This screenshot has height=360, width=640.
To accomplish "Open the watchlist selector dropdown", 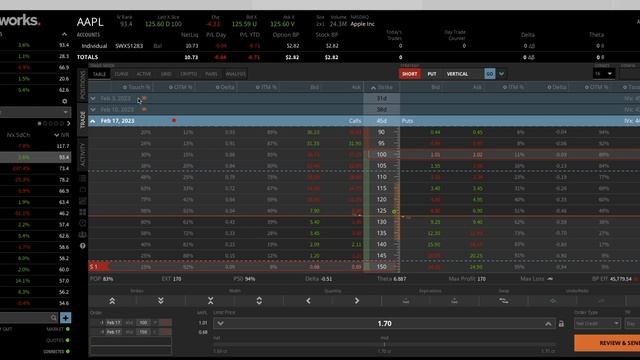I will point(35,112).
